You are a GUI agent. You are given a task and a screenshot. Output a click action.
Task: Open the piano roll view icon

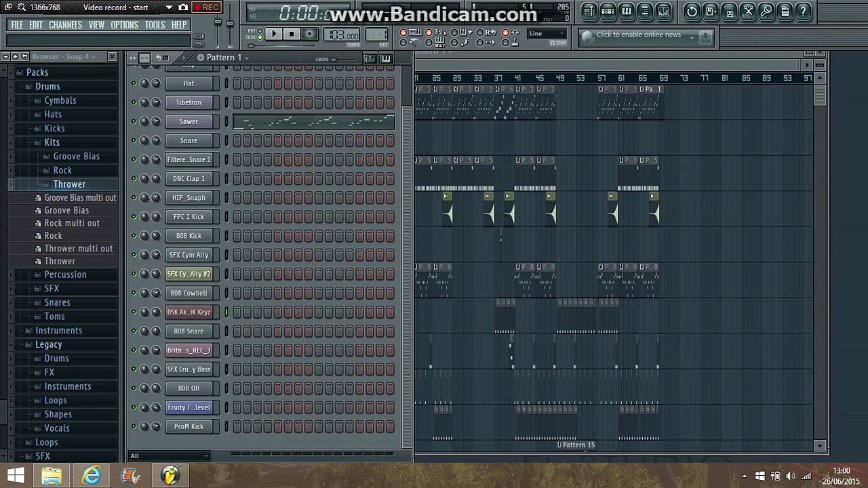coord(627,11)
